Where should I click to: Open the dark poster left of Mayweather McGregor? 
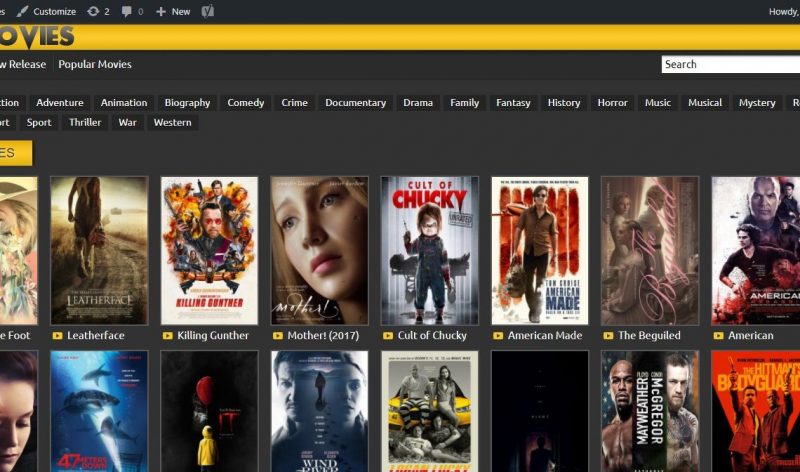point(540,411)
